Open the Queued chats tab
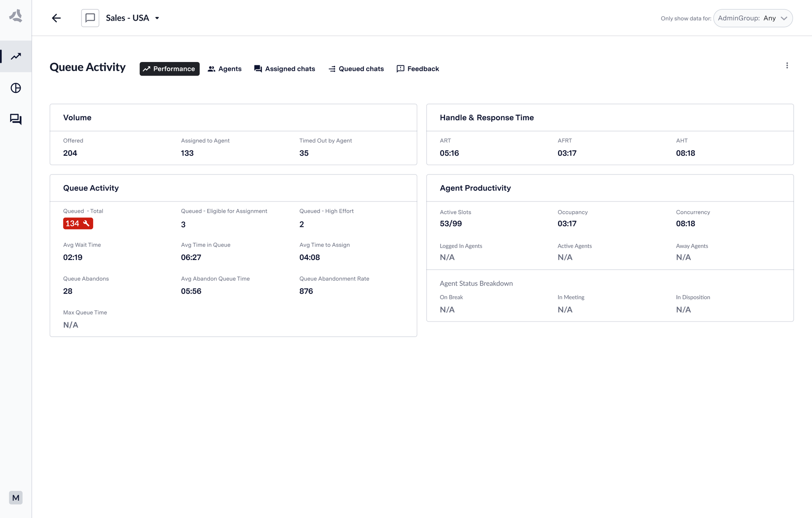This screenshot has height=518, width=812. [x=356, y=69]
